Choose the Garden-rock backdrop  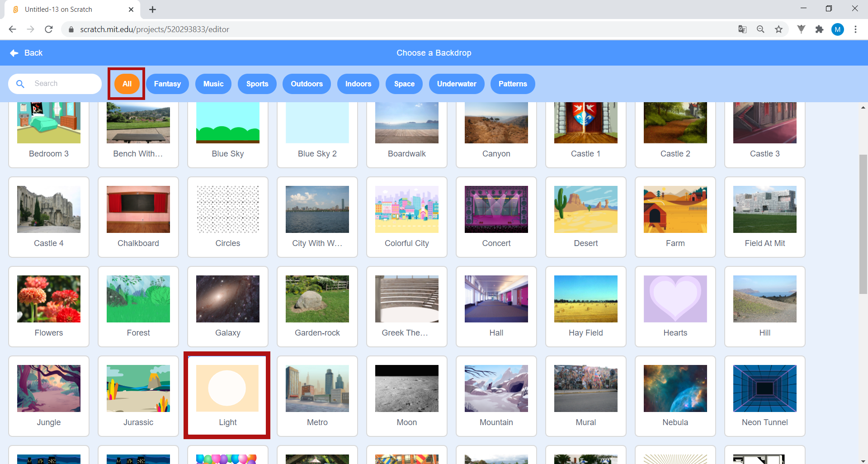click(x=317, y=307)
